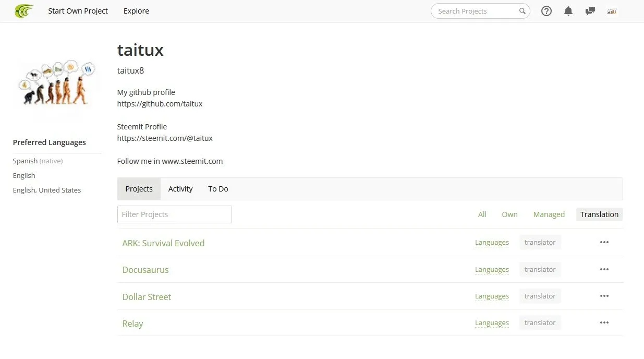Expand Languages for Docusaurus
The width and height of the screenshot is (644, 359).
point(492,270)
